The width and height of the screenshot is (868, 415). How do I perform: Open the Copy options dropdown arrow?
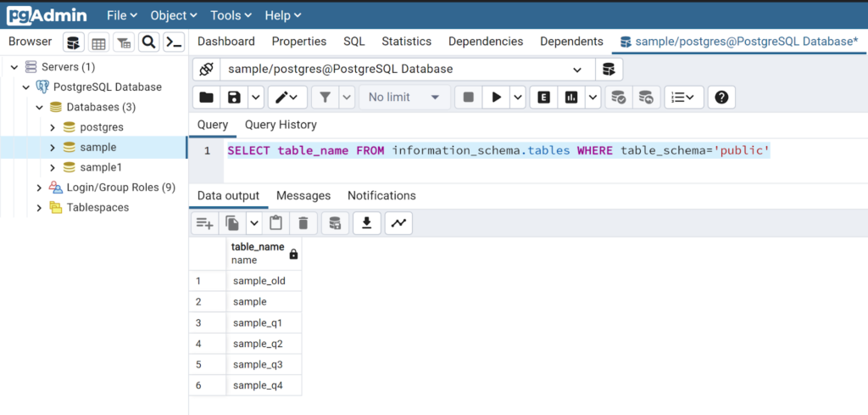[254, 223]
